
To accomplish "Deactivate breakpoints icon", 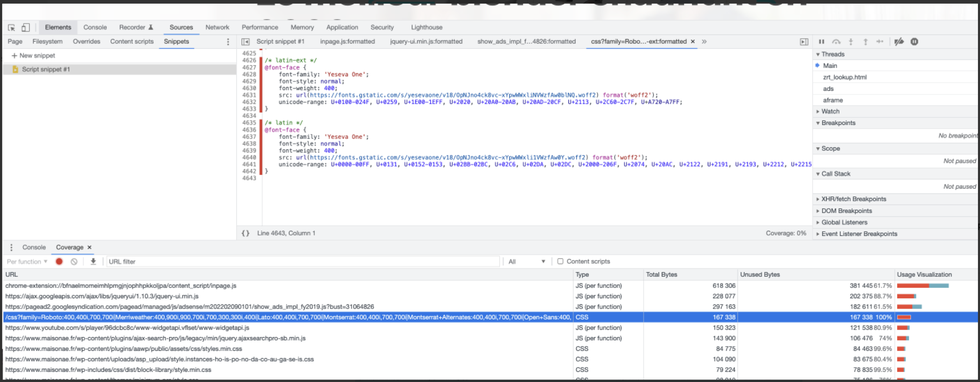I will pos(899,41).
